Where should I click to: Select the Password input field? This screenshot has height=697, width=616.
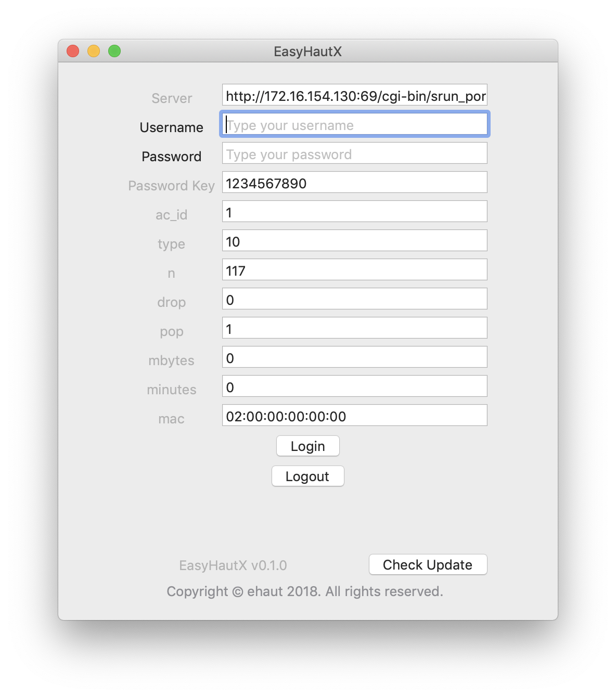(354, 153)
